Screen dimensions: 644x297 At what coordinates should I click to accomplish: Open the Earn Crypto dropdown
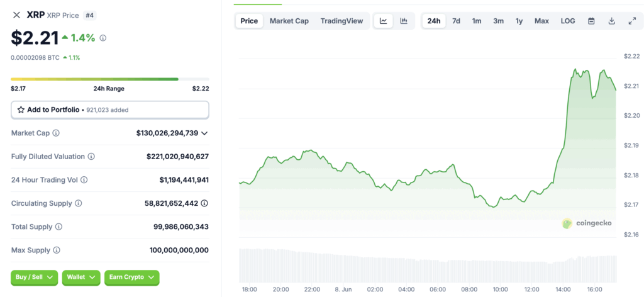131,277
